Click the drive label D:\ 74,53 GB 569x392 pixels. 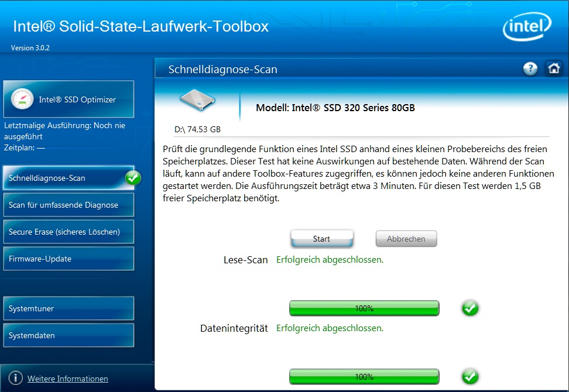[197, 129]
